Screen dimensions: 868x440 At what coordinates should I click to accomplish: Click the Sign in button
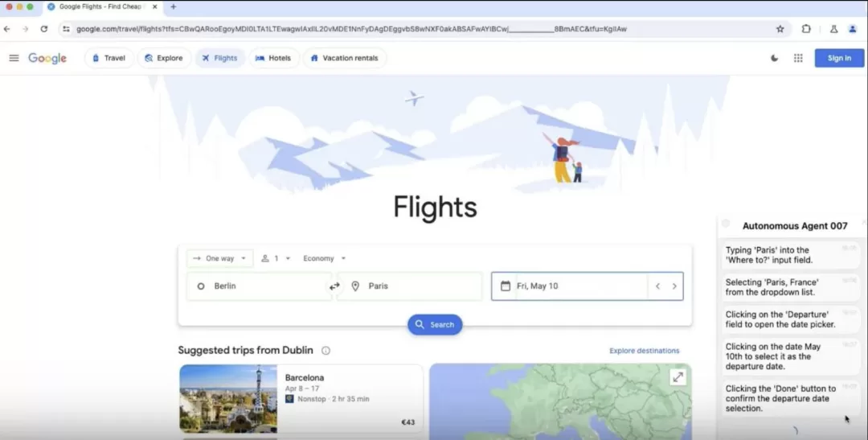pyautogui.click(x=839, y=58)
